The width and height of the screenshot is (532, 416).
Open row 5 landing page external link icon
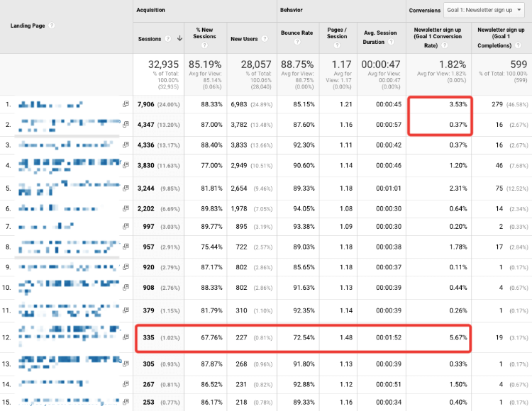126,188
